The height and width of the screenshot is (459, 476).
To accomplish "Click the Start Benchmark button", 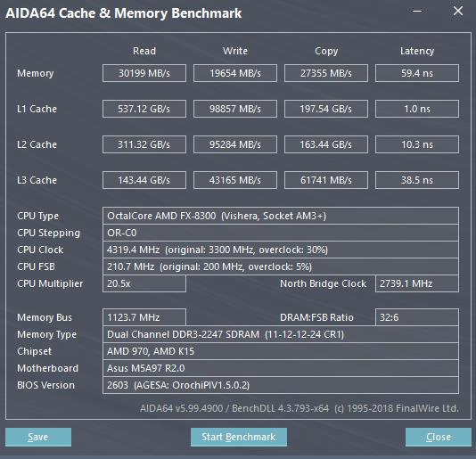I will (x=239, y=437).
